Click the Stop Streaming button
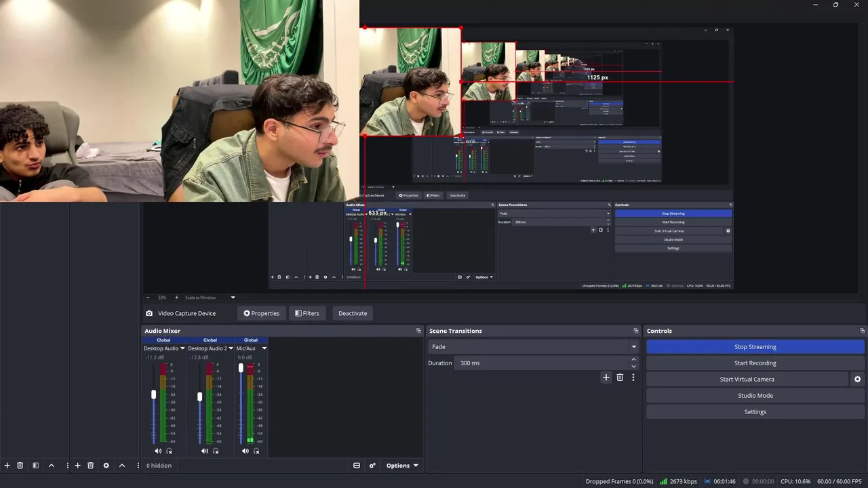This screenshot has width=868, height=488. coord(755,347)
